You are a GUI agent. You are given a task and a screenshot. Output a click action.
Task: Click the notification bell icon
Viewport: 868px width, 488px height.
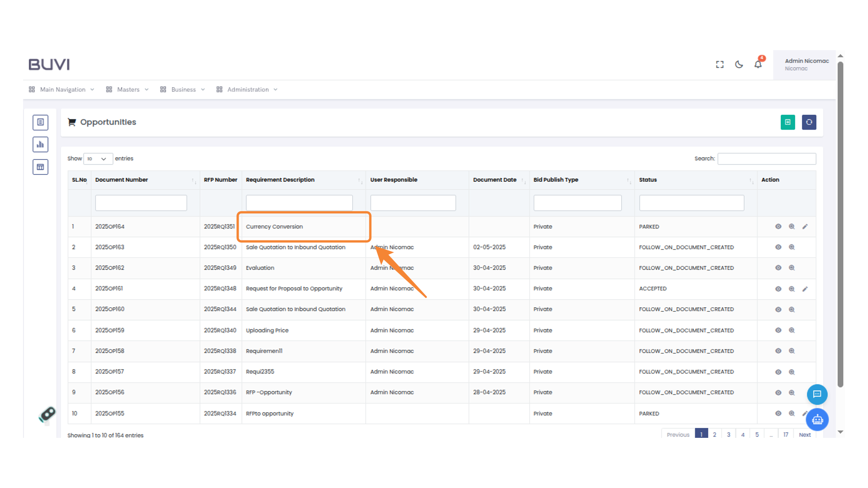pyautogui.click(x=758, y=65)
